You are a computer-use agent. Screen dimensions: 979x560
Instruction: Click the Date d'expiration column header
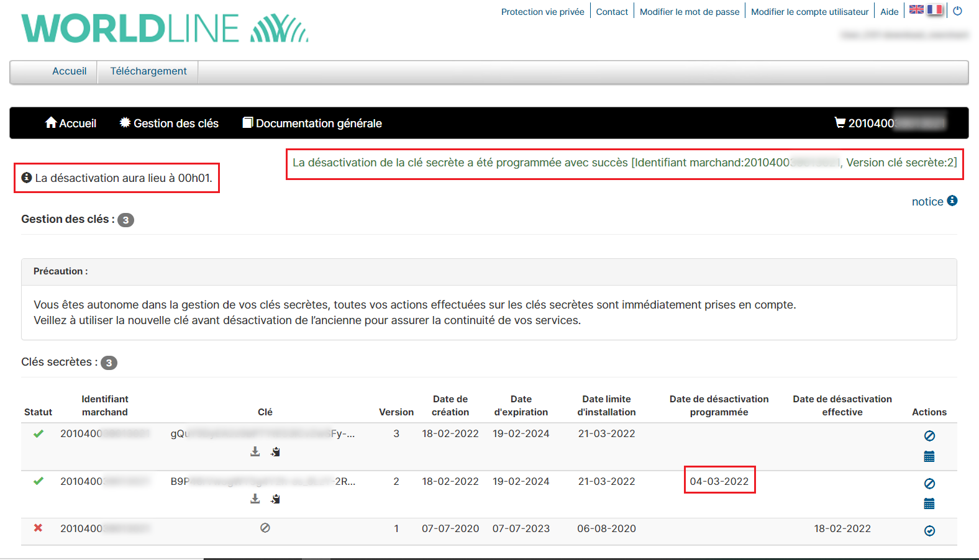click(x=521, y=405)
